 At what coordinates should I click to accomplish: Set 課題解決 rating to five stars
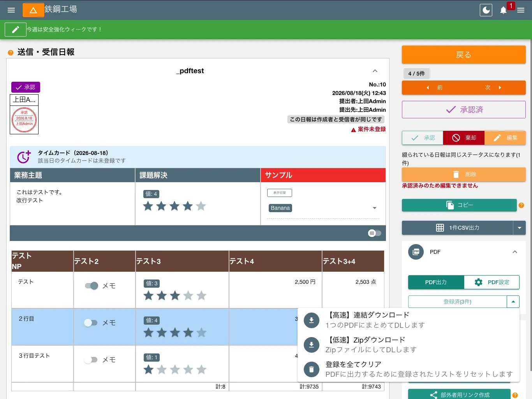pos(201,206)
